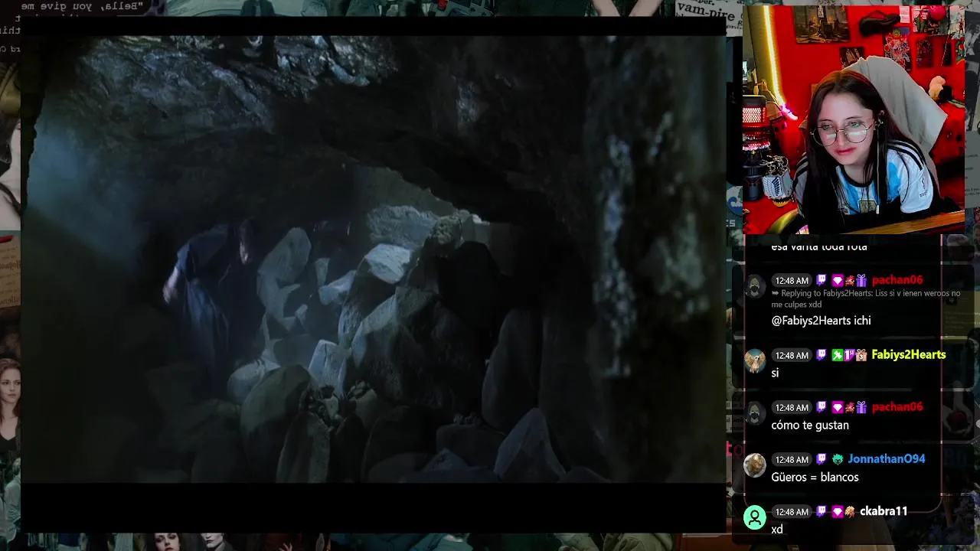This screenshot has width=980, height=551.
Task: Click the numbered gift badge next to Fabiys2Hearts
Action: (861, 355)
